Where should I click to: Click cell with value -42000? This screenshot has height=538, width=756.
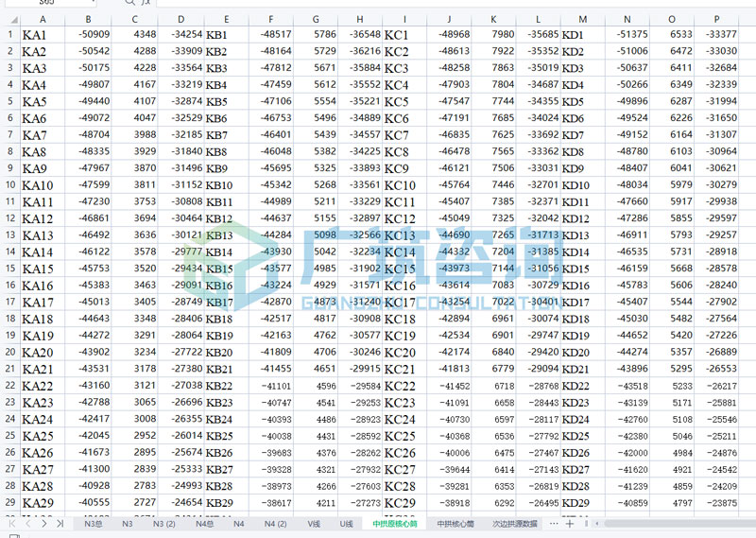pyautogui.click(x=627, y=453)
